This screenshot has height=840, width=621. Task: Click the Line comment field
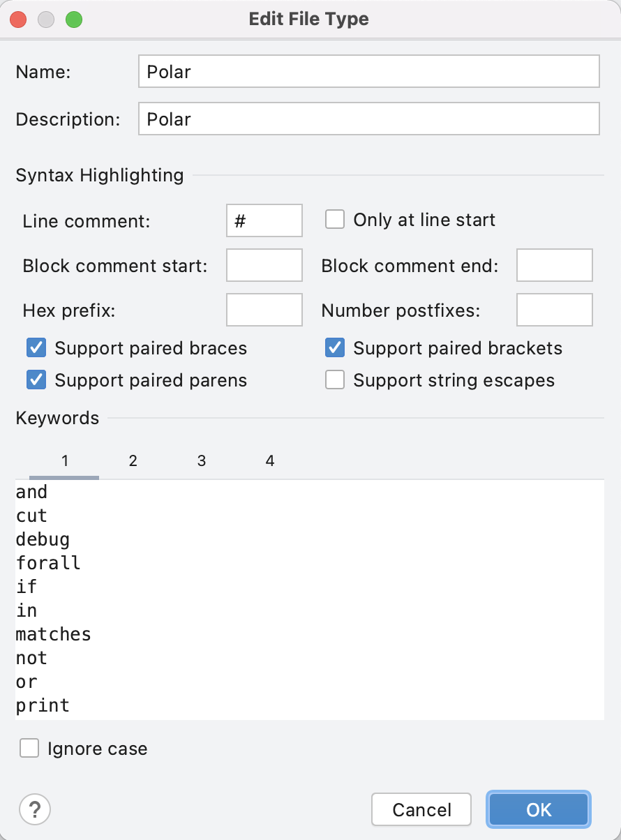[x=264, y=221]
